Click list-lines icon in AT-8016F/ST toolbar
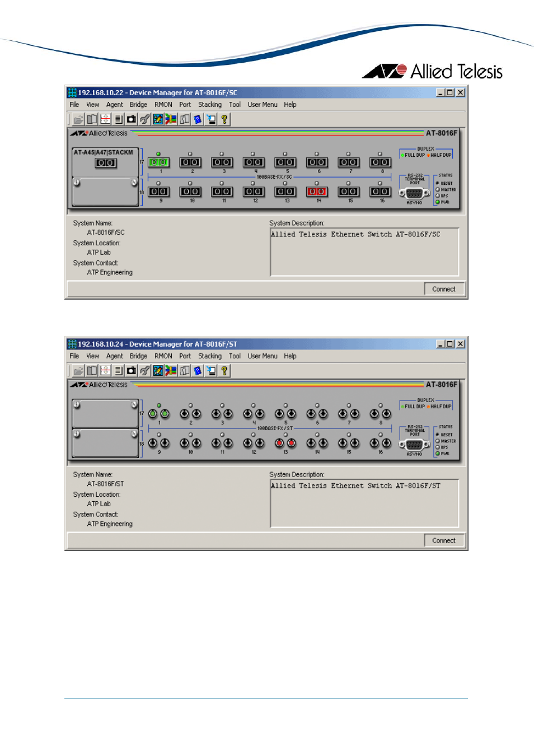The width and height of the screenshot is (534, 756). click(x=118, y=371)
